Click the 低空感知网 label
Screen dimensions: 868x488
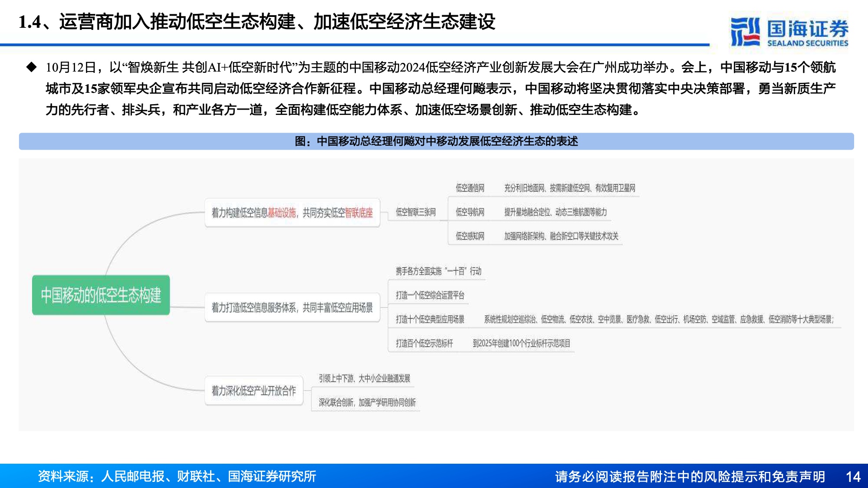(470, 236)
